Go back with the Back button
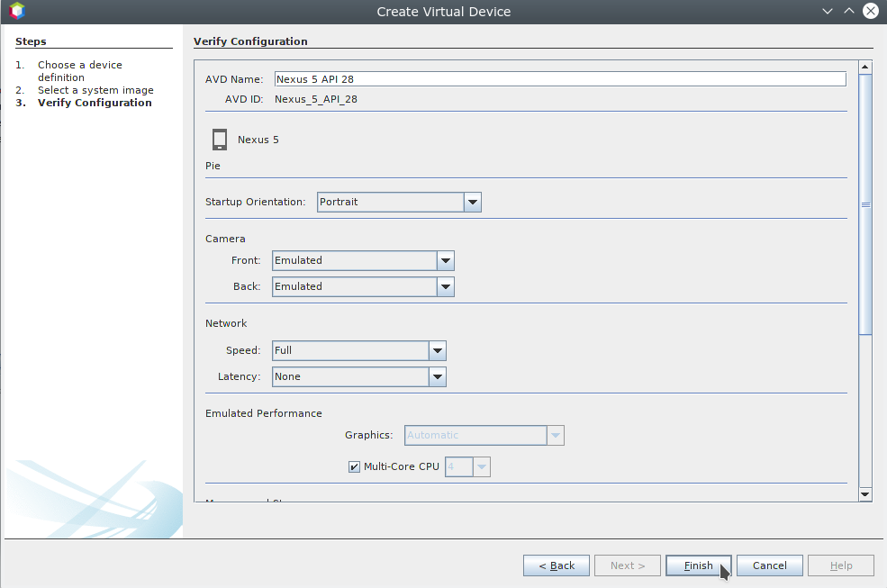The width and height of the screenshot is (887, 588). (557, 565)
